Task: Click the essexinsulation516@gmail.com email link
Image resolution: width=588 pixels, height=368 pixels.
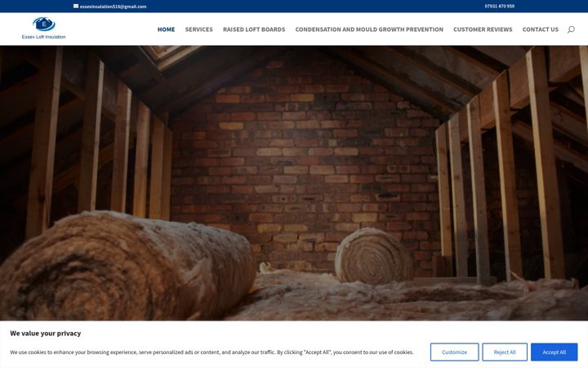Action: 113,7
